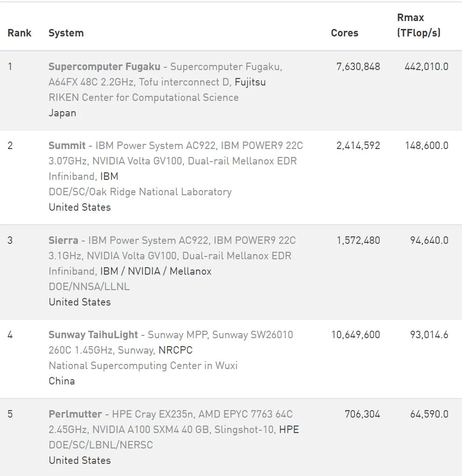Select the 10,649,600 cores cell

click(356, 335)
